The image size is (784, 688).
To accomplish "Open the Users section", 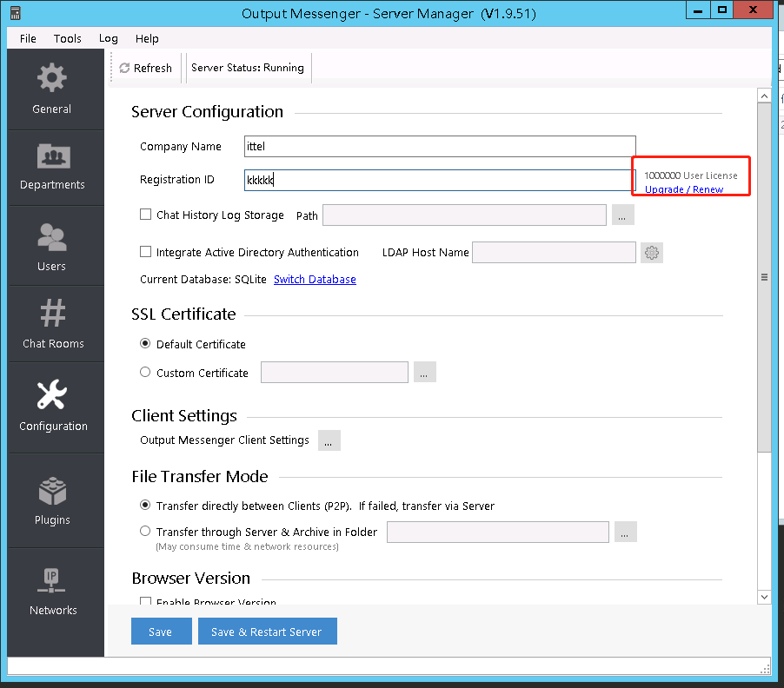I will click(55, 247).
